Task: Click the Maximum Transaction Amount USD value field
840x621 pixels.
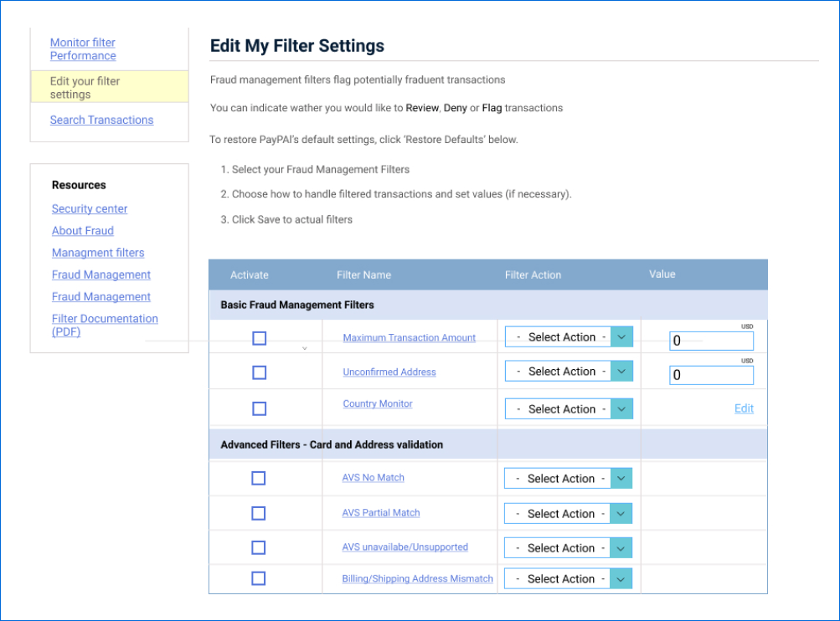Action: 711,341
